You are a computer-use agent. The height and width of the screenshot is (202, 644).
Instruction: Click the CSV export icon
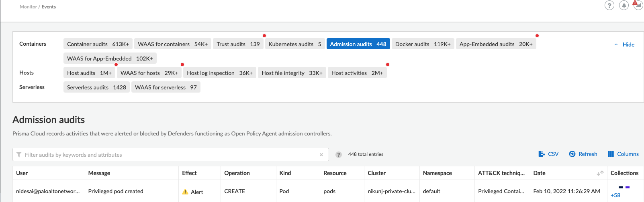[542, 154]
